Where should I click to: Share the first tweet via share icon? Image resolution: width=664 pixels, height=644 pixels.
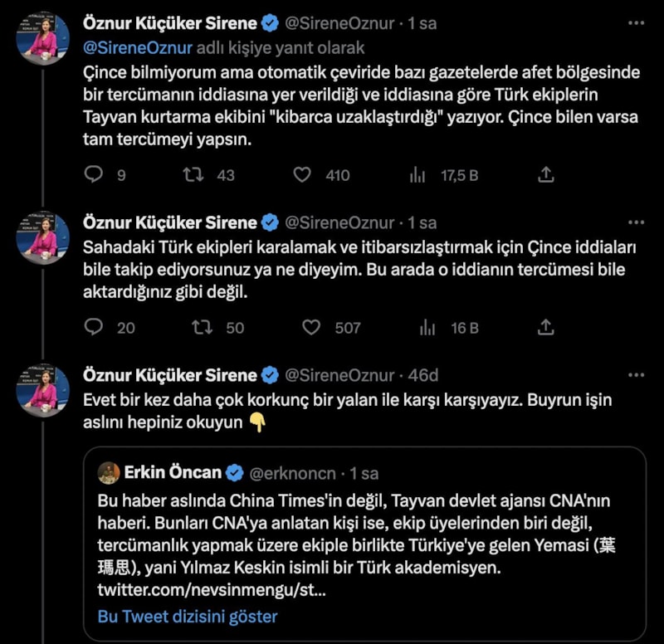[x=546, y=174]
